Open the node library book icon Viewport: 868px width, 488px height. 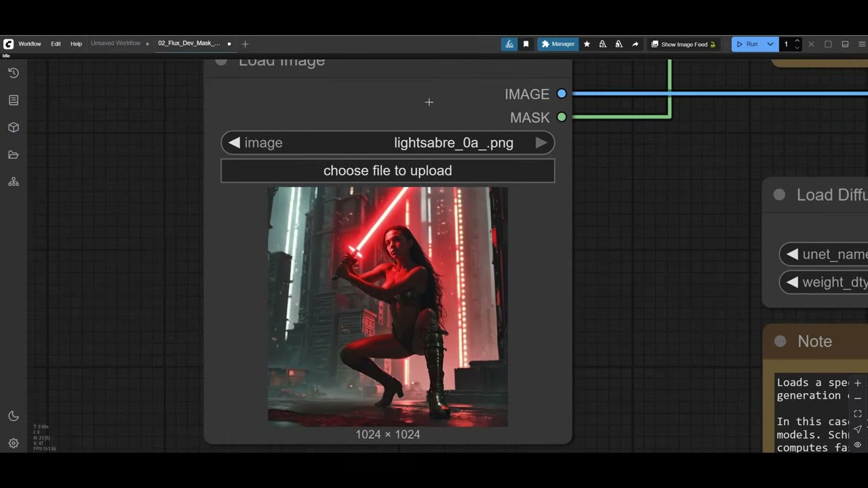[13, 100]
